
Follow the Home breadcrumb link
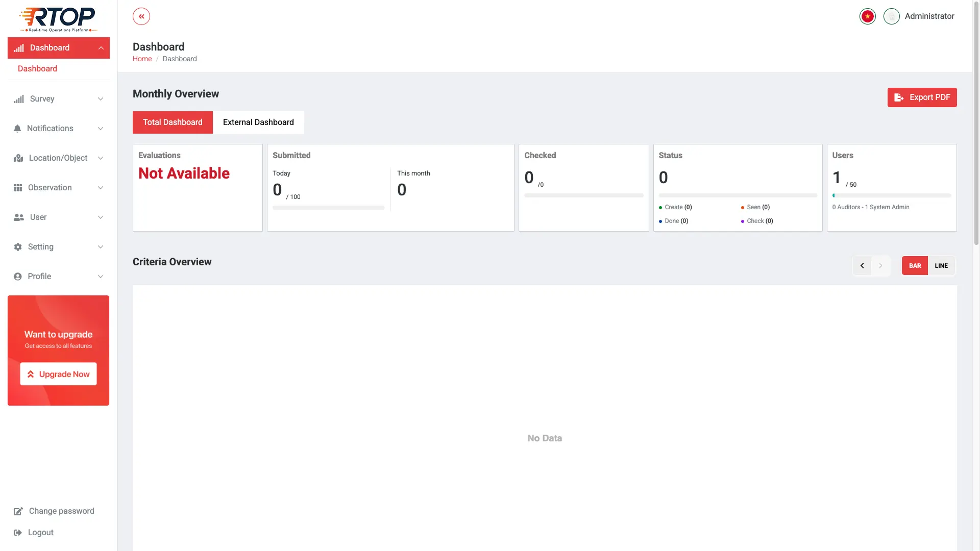[142, 59]
